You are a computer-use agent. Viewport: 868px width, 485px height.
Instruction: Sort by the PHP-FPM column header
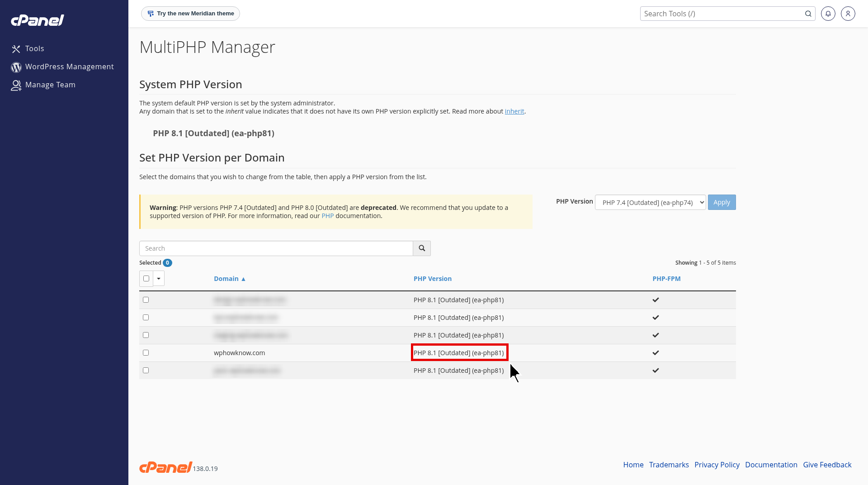tap(666, 279)
